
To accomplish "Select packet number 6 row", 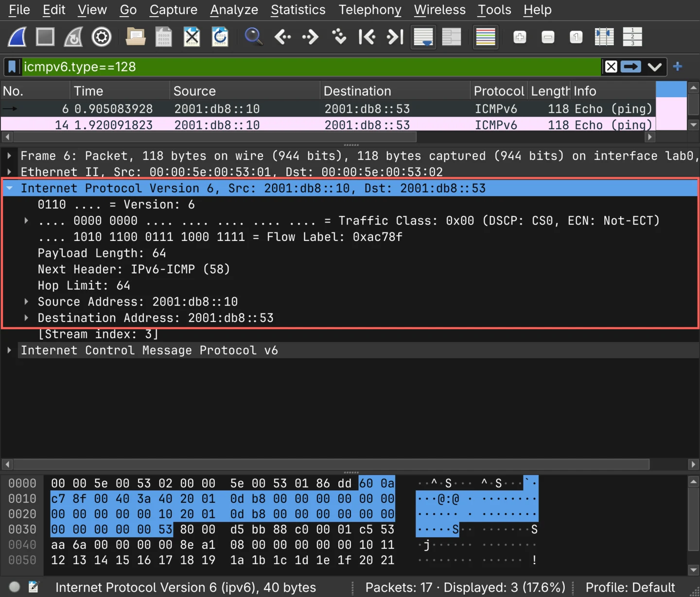I will tap(328, 109).
